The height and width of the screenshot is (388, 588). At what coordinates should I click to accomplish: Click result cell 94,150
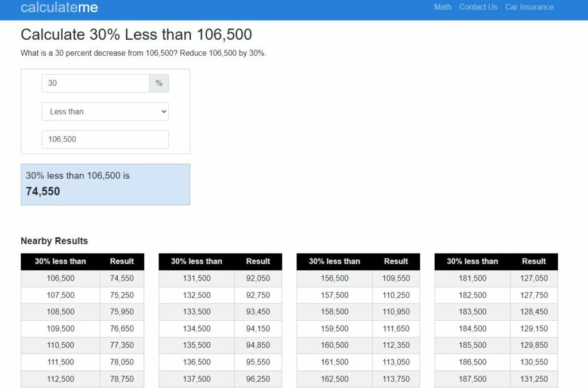click(258, 329)
